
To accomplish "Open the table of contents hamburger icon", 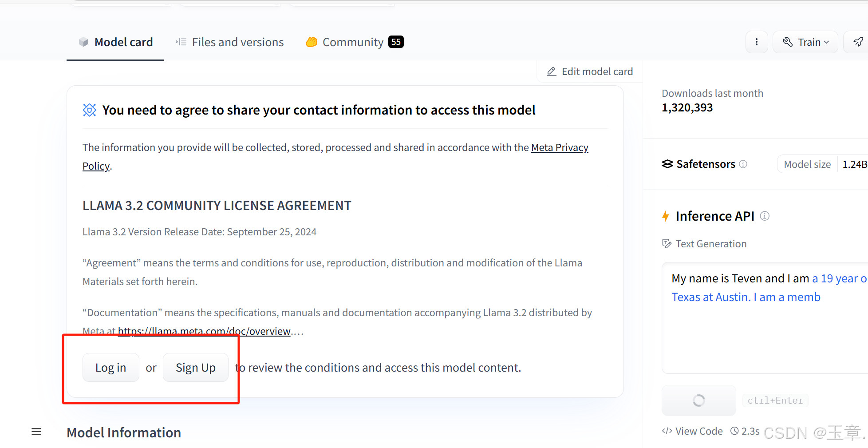I will 36,432.
